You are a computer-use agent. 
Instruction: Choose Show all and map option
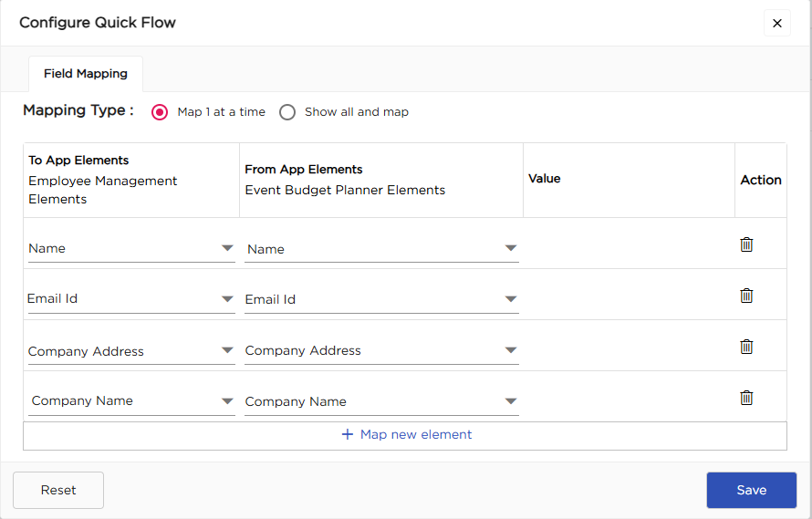288,112
